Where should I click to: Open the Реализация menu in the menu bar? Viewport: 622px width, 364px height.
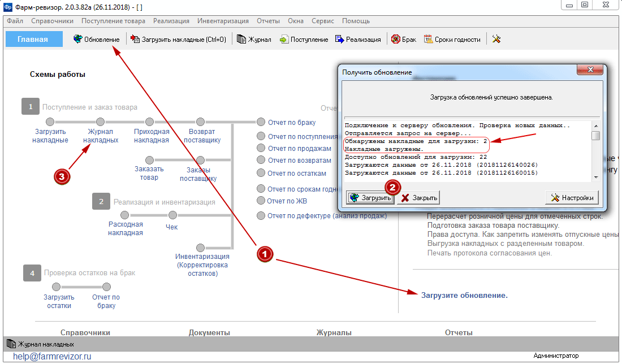171,21
